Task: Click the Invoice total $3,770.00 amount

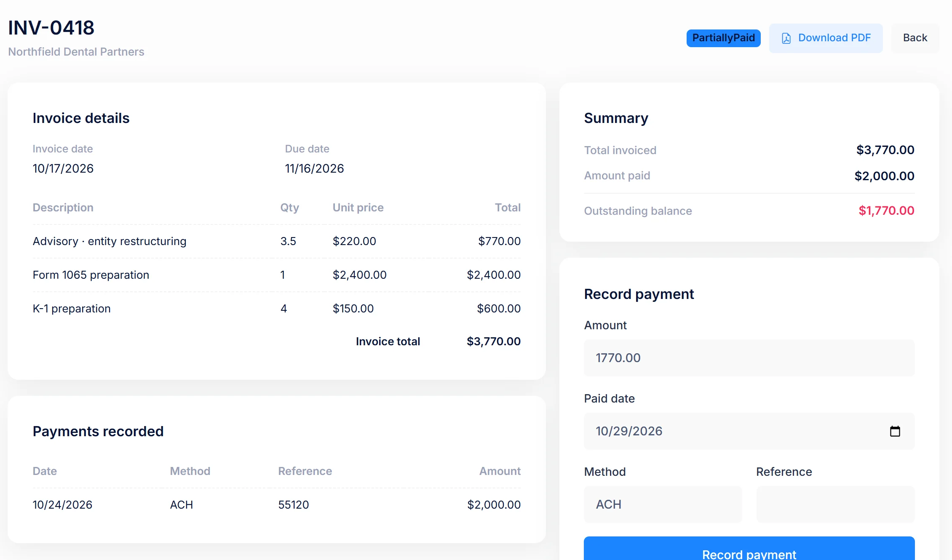Action: coord(494,341)
